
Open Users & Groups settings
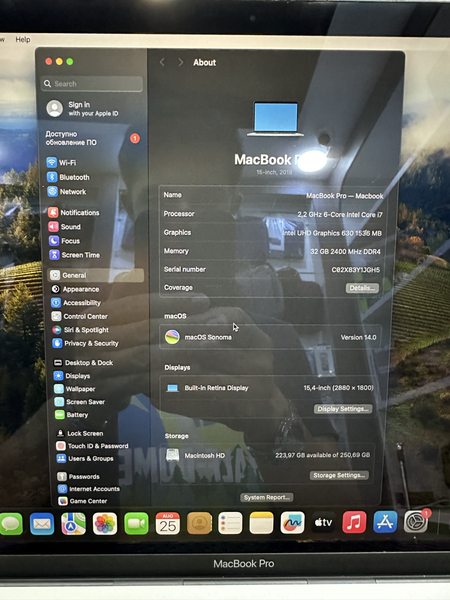(x=85, y=458)
